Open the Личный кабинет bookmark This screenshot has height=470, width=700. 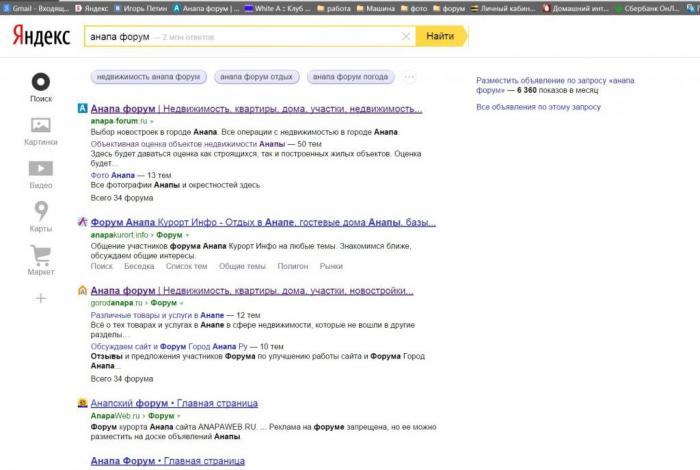(x=503, y=8)
